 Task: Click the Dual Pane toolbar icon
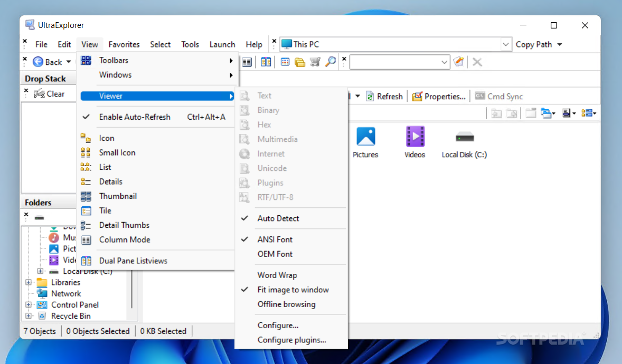266,62
